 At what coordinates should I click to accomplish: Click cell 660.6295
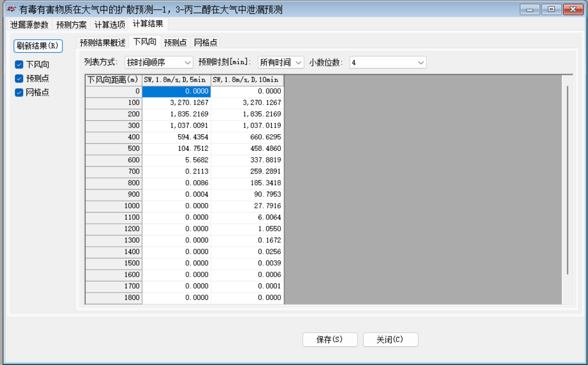pos(247,137)
